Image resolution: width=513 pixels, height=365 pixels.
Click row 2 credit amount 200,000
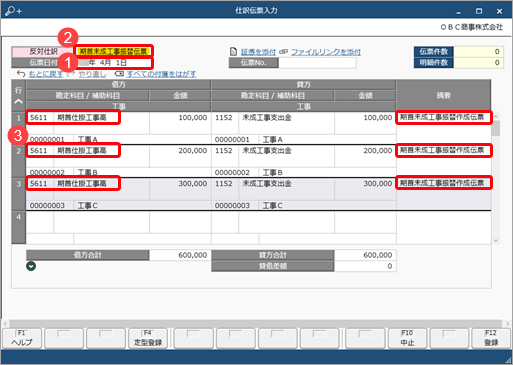coord(365,150)
